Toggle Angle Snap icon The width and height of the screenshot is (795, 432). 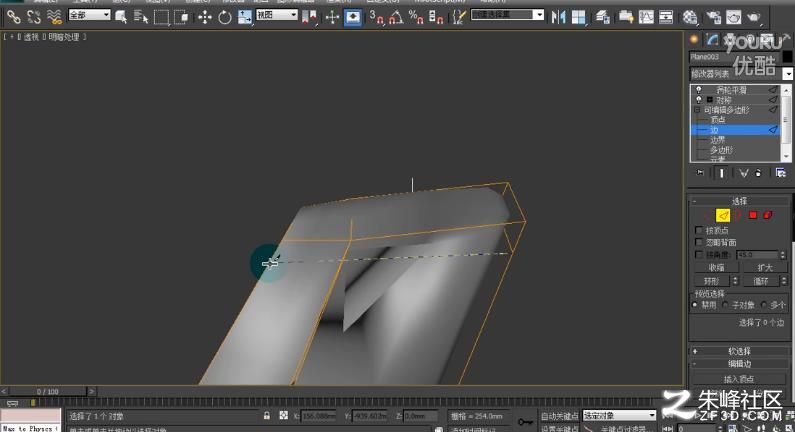(396, 17)
